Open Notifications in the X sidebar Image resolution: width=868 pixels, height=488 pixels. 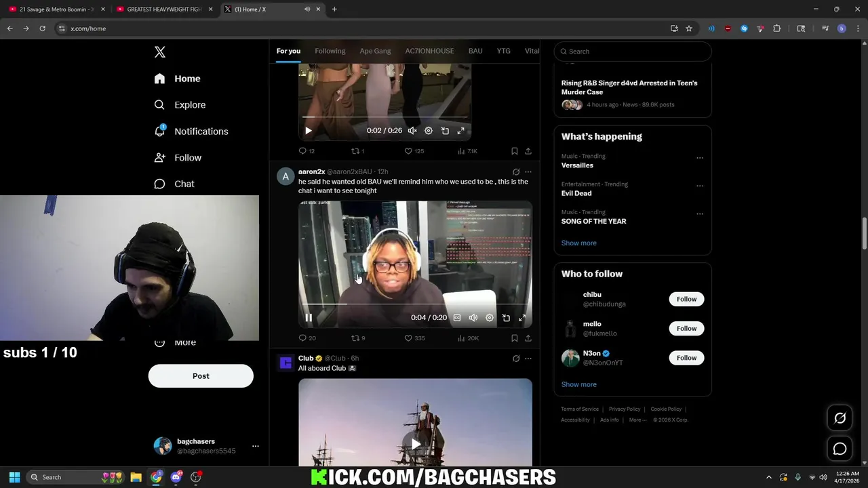pyautogui.click(x=192, y=131)
